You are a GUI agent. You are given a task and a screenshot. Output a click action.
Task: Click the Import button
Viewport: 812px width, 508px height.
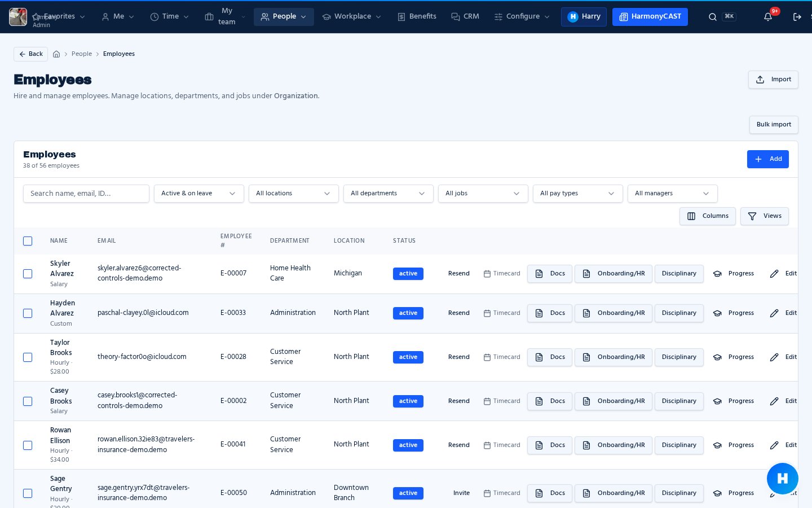(773, 80)
